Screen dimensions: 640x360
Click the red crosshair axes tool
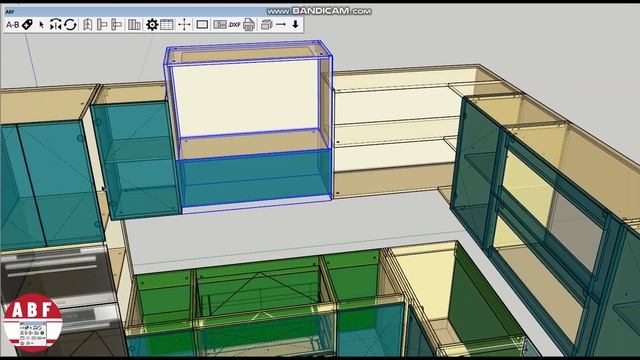click(184, 24)
